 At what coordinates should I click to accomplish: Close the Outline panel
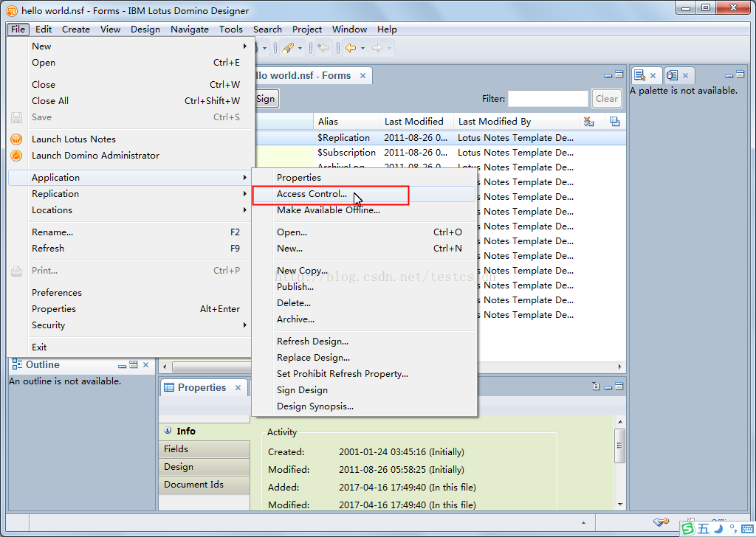tap(146, 365)
